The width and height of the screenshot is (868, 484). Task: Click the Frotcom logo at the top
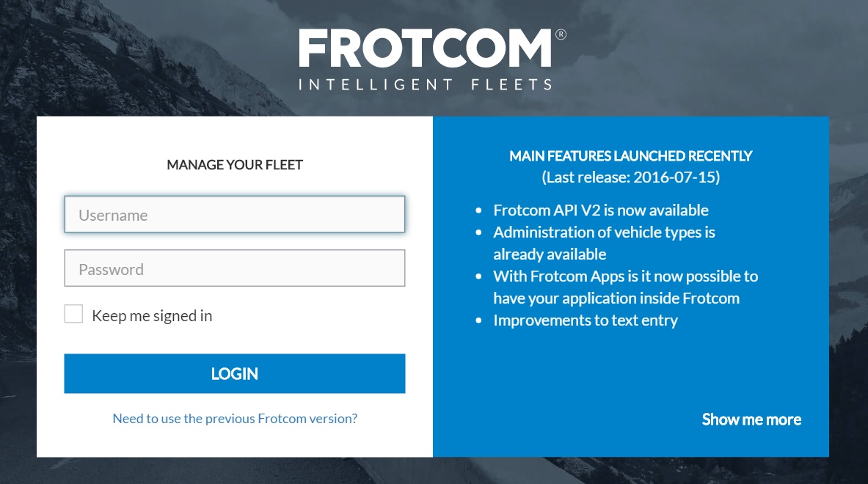pos(426,49)
